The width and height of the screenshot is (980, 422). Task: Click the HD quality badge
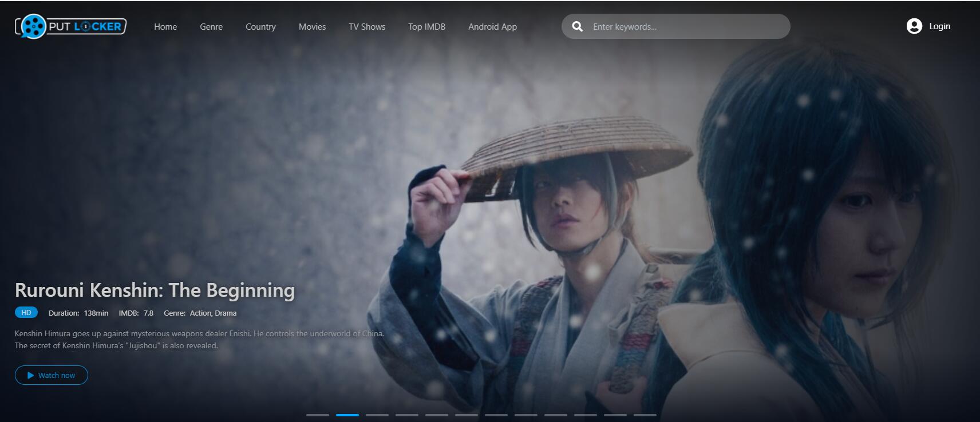26,312
